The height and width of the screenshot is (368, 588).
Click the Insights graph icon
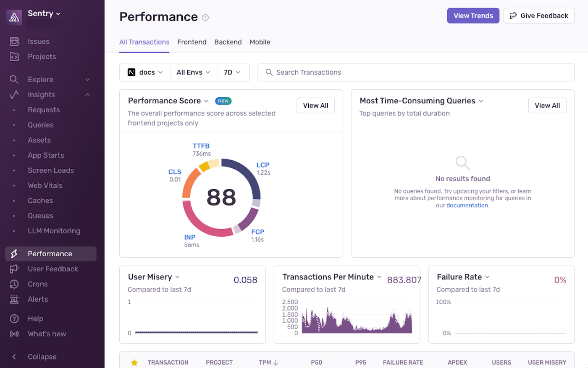15,94
